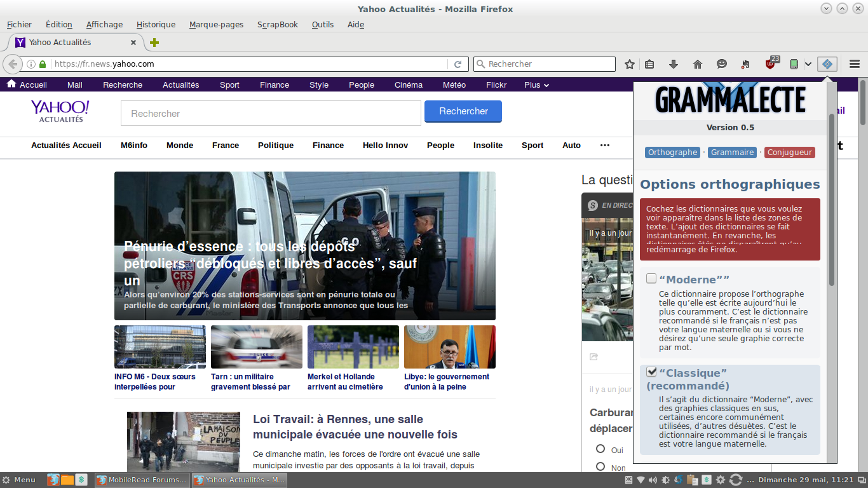Click the browser page vertical scrollbar
Viewport: 868px width, 488px height.
863,102
